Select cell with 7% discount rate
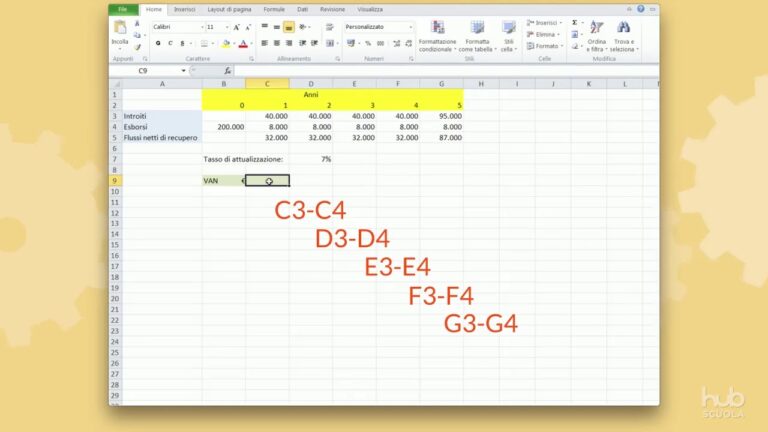Screen dimensions: 768x432 pyautogui.click(x=311, y=159)
